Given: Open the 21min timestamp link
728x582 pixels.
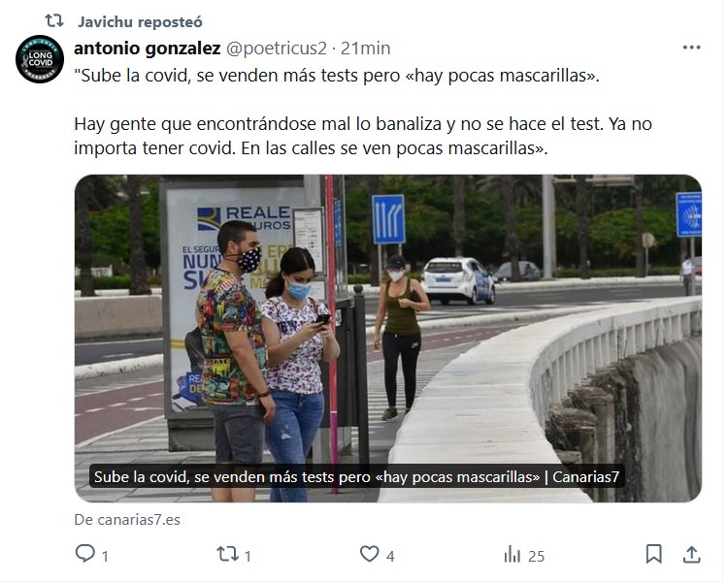Looking at the screenshot, I should pos(365,48).
